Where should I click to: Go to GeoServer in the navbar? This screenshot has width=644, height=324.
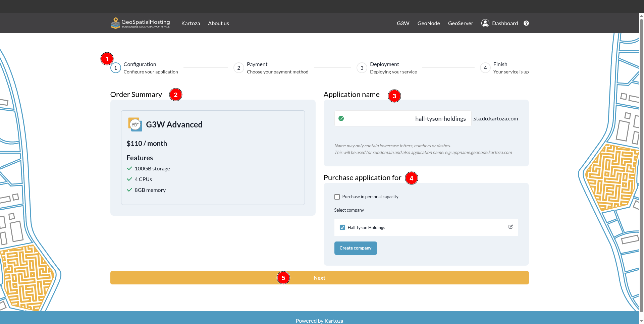(461, 23)
